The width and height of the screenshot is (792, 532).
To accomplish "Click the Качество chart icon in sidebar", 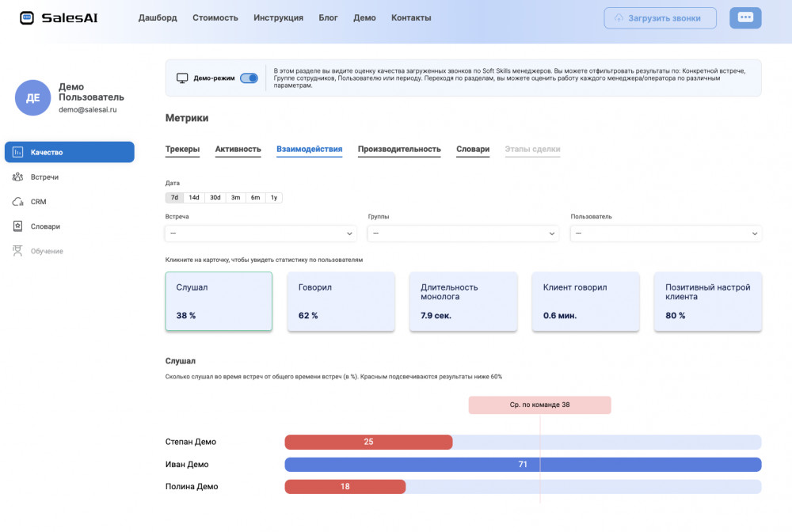I will pos(17,152).
